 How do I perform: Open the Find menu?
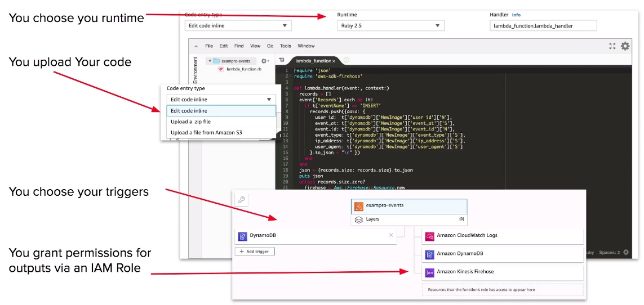pyautogui.click(x=239, y=46)
